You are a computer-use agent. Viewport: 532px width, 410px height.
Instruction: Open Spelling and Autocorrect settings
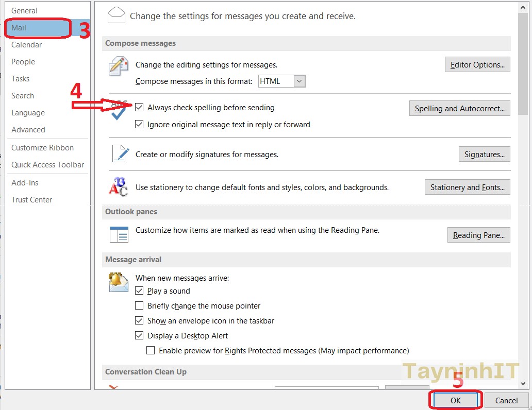pyautogui.click(x=459, y=109)
